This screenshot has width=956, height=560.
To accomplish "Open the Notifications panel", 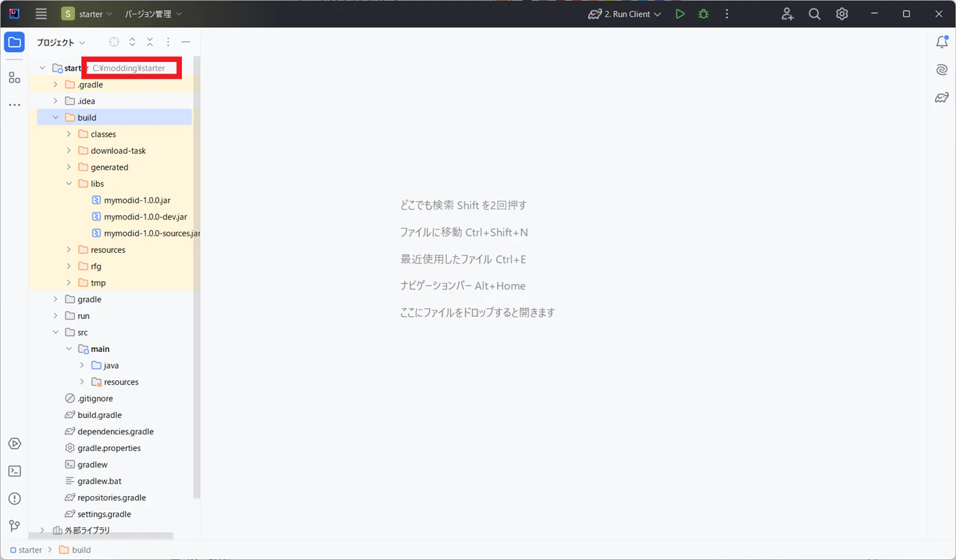I will 942,42.
